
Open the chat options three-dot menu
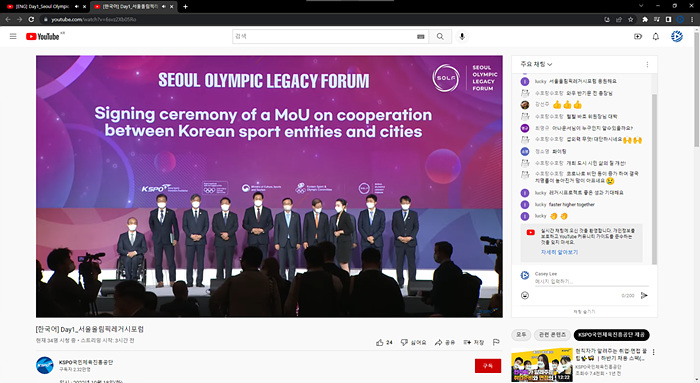tap(647, 65)
